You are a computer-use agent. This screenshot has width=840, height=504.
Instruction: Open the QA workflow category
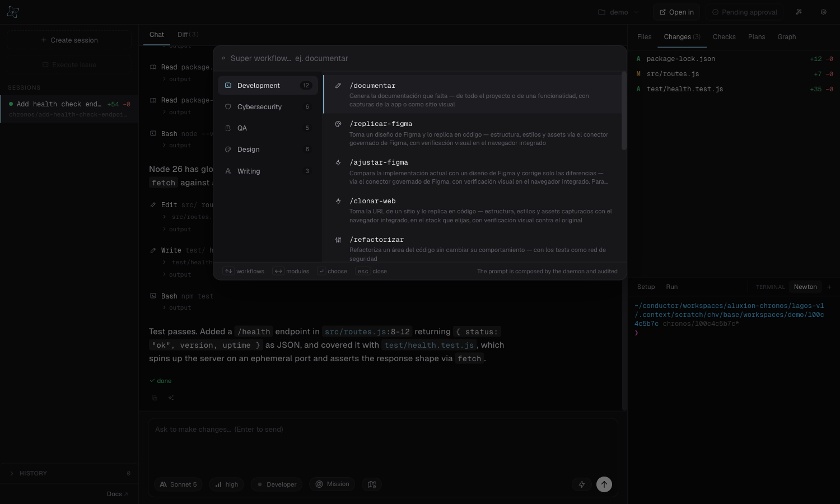click(x=268, y=128)
